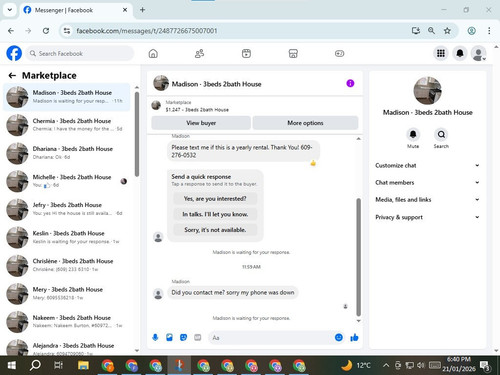Viewport: 500px width, 375px height.
Task: Open Mery conversation
Action: [67, 293]
